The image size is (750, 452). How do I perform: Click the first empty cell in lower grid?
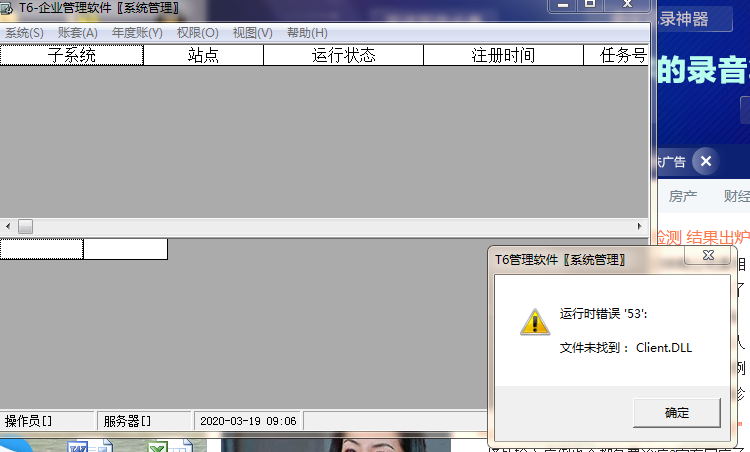[42, 249]
